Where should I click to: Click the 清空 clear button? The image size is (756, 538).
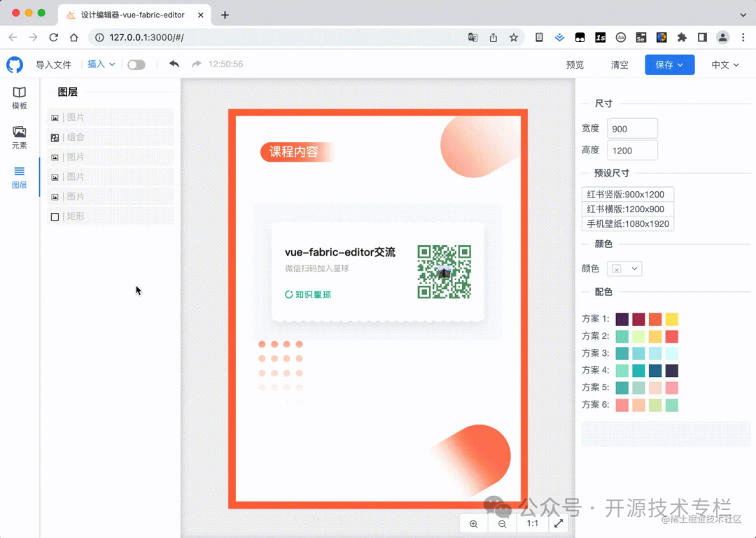(x=619, y=64)
